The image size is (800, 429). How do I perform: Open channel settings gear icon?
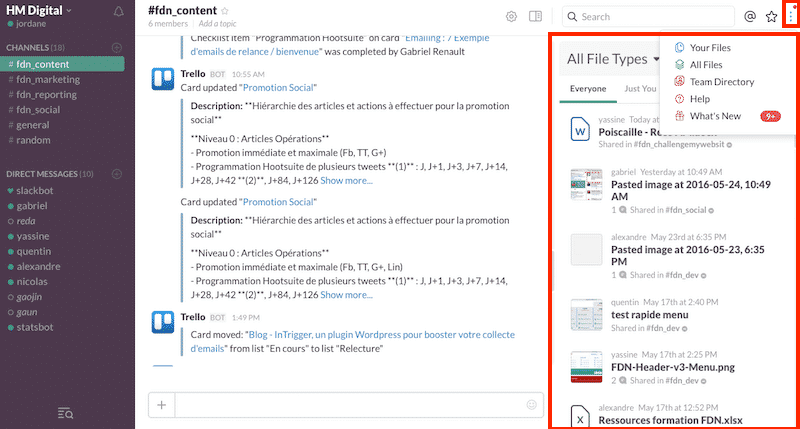(x=511, y=17)
